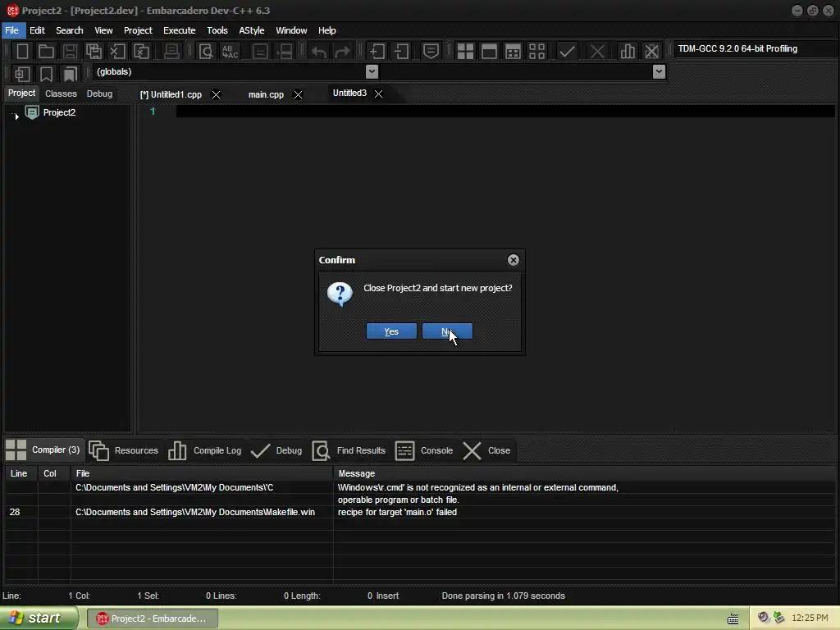
Task: Open the Execute menu
Action: tap(180, 30)
